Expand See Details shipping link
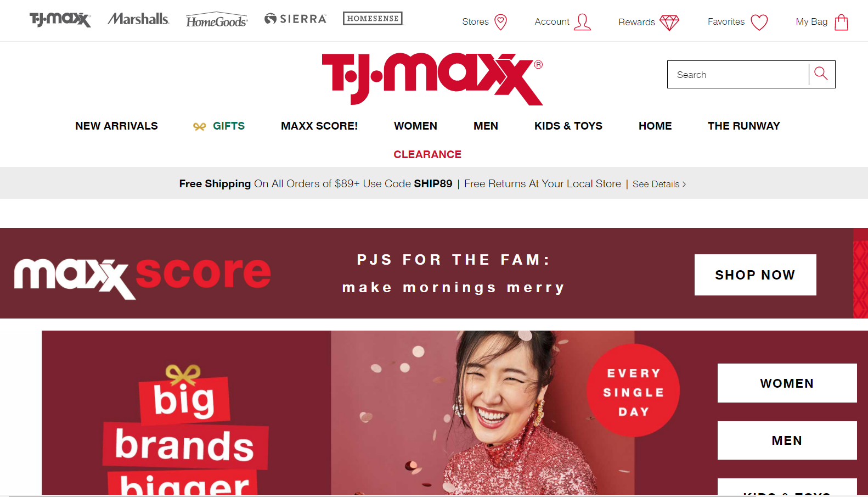 coord(660,184)
